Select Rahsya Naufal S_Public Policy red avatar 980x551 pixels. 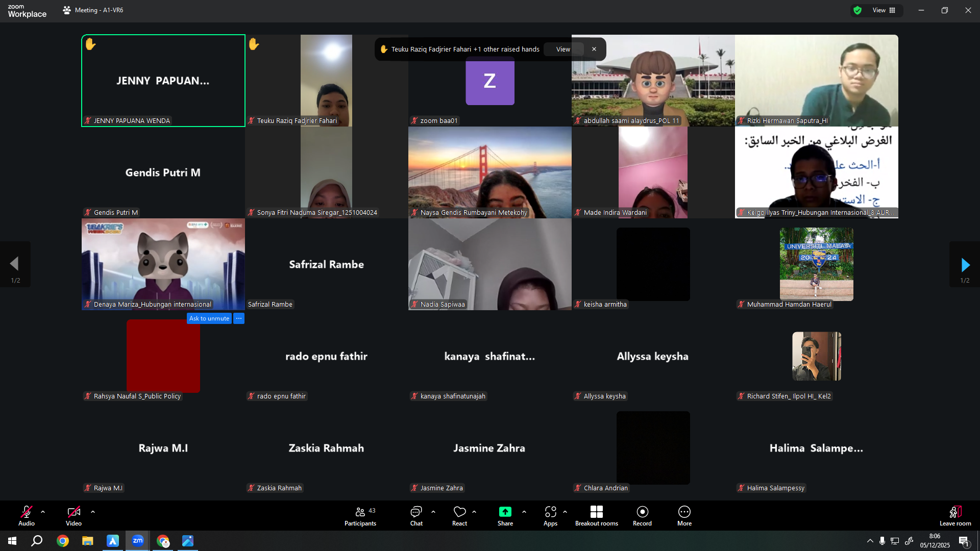coord(163,356)
